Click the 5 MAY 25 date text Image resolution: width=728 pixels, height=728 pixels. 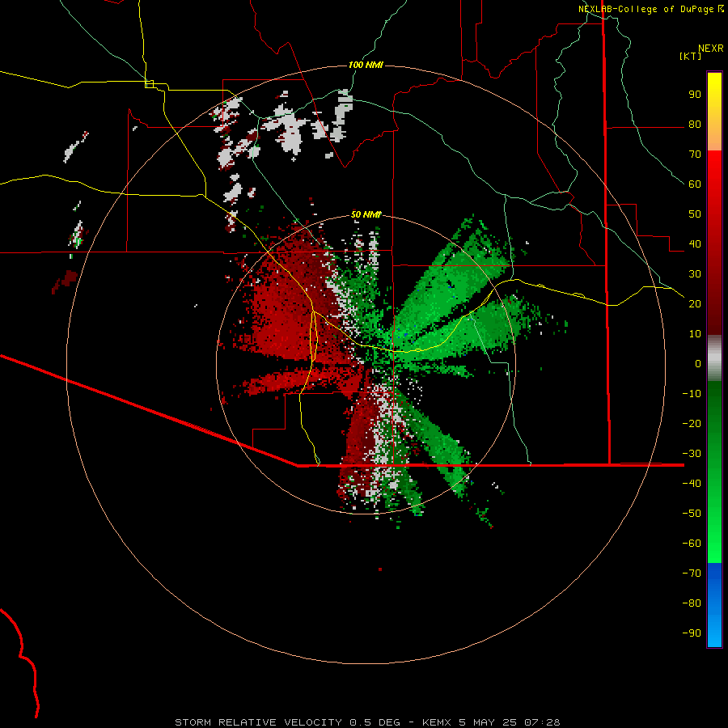click(x=488, y=722)
